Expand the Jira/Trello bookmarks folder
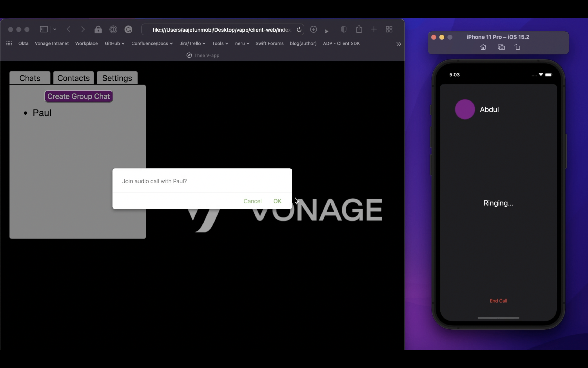The width and height of the screenshot is (588, 368). pyautogui.click(x=192, y=43)
